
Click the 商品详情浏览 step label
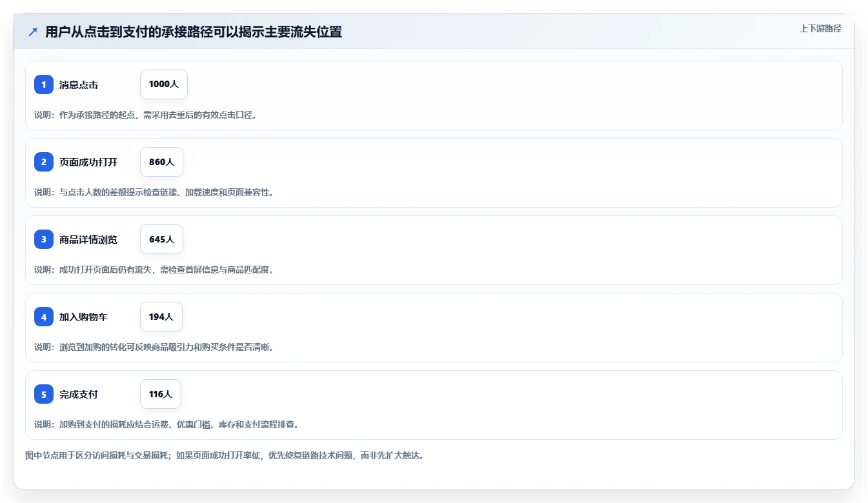88,239
